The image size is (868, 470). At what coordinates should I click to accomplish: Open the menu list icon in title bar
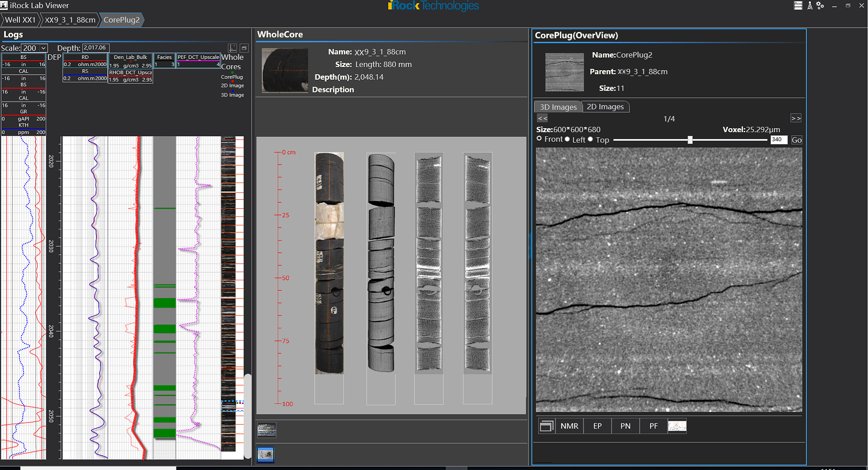coord(798,5)
